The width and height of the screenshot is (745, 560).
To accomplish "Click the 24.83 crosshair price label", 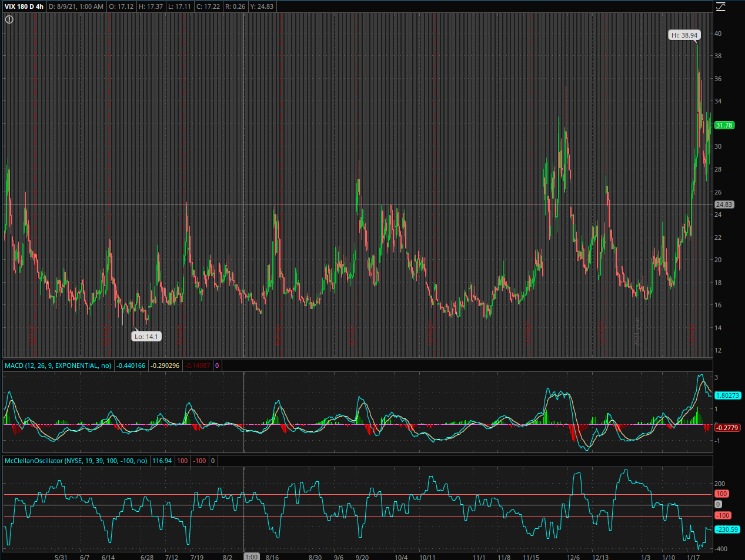I will pos(724,204).
